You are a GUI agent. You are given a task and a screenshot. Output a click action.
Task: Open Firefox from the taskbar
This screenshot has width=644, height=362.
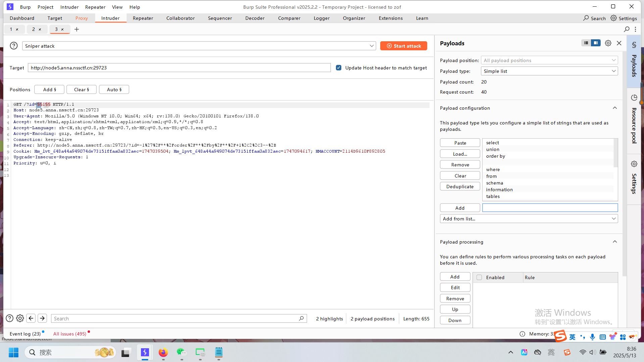click(163, 352)
